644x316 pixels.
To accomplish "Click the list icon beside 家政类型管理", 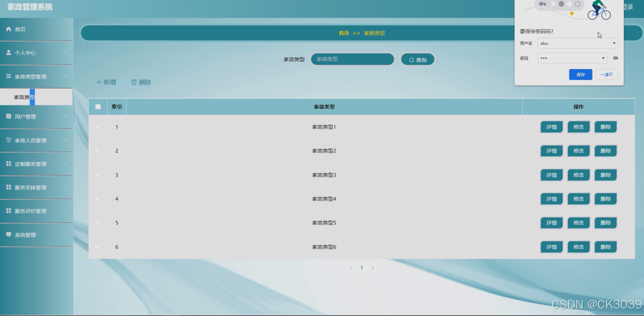I will (9, 76).
